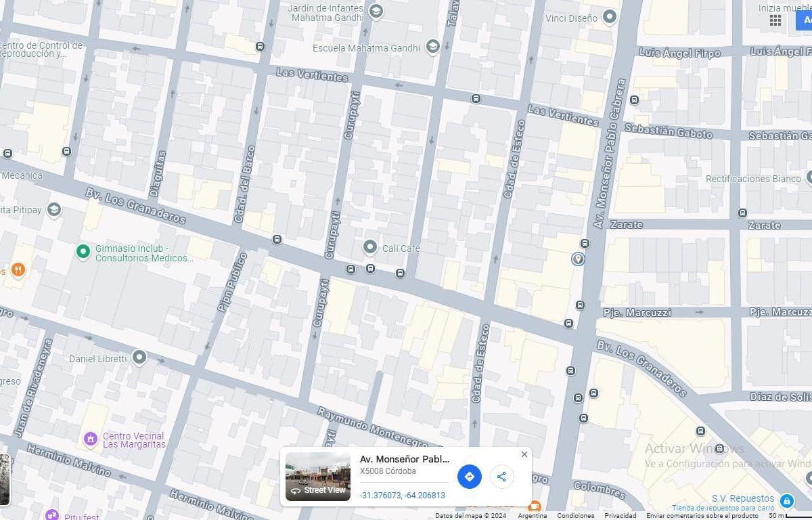
Task: Click the Daniel Libretti text label
Action: click(98, 359)
